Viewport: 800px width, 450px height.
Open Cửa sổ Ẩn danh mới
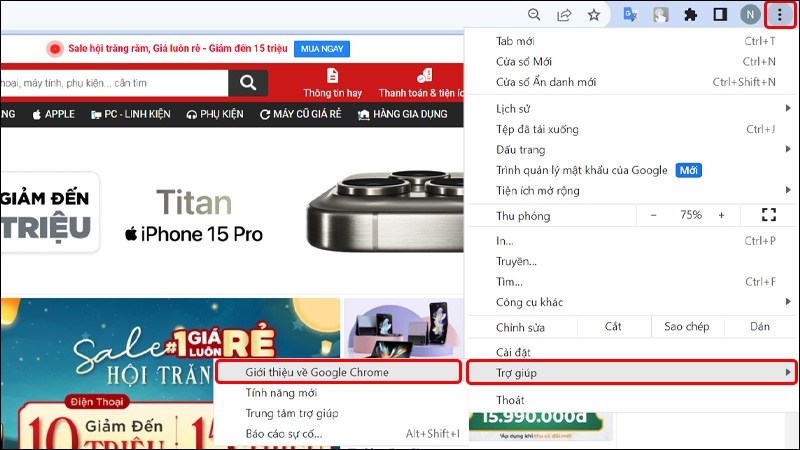(632, 82)
